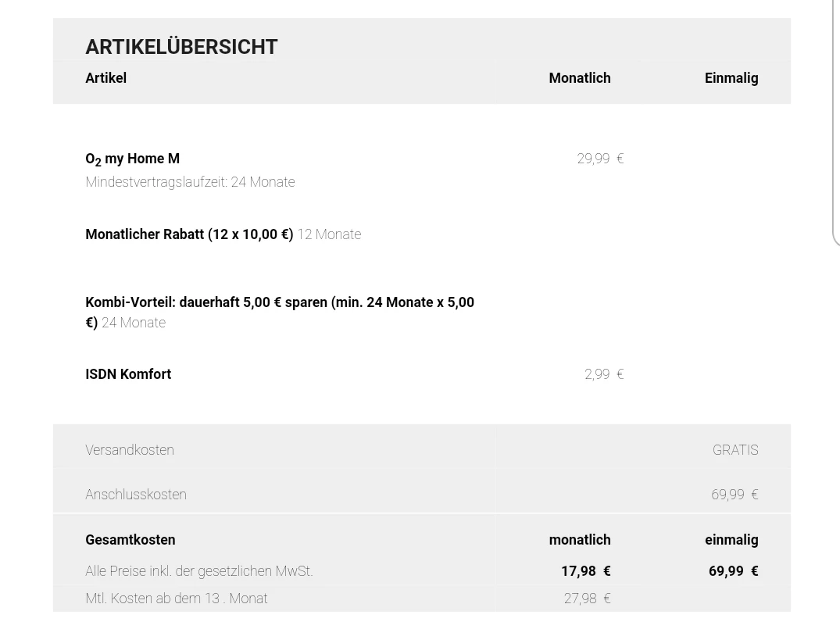Screen dimensions: 840x629
Task: Click the 29,99 € monthly price
Action: (599, 159)
